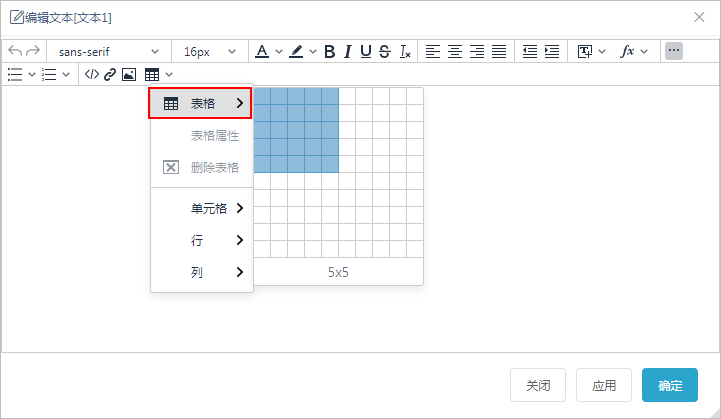The width and height of the screenshot is (721, 419).
Task: Insert an image
Action: pyautogui.click(x=129, y=74)
